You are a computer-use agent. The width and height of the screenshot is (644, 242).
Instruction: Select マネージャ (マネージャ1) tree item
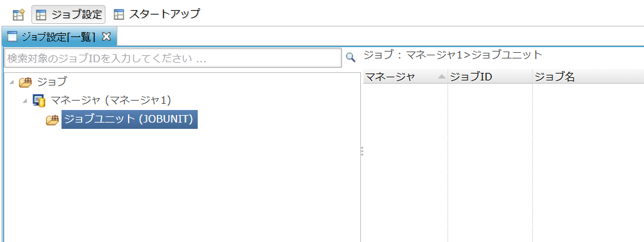[110, 100]
